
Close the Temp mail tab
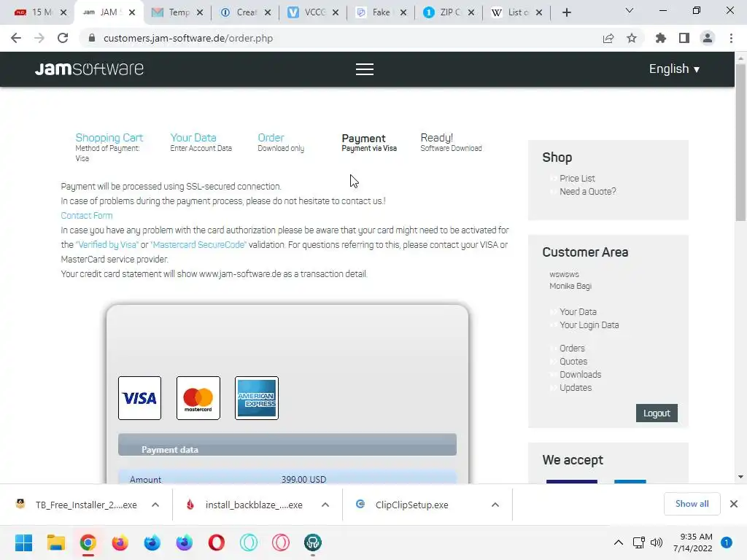[200, 12]
